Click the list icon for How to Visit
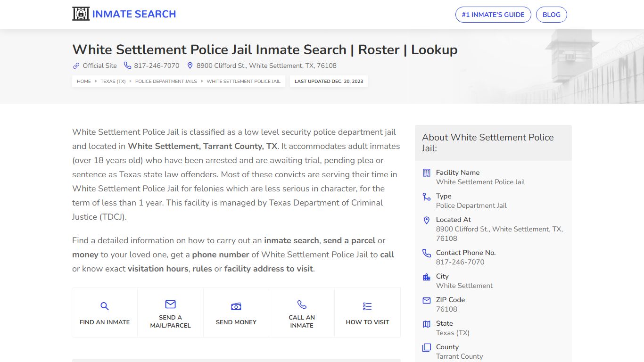Image resolution: width=644 pixels, height=362 pixels. (367, 306)
